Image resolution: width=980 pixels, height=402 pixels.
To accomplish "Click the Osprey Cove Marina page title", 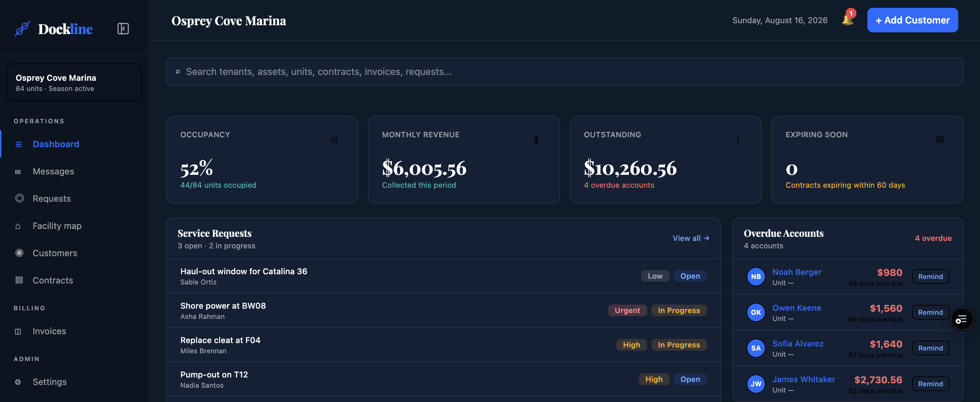I will [229, 20].
